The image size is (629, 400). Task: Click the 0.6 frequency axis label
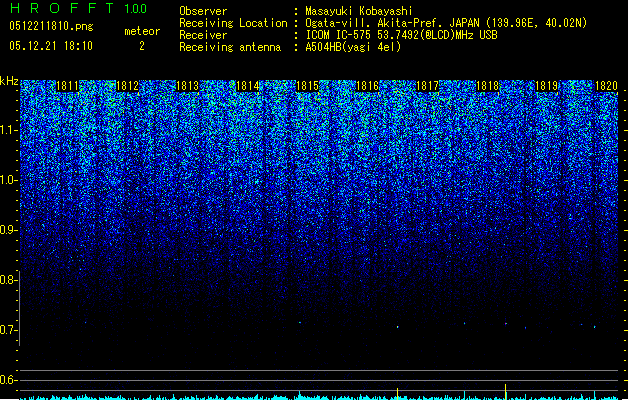(8, 380)
